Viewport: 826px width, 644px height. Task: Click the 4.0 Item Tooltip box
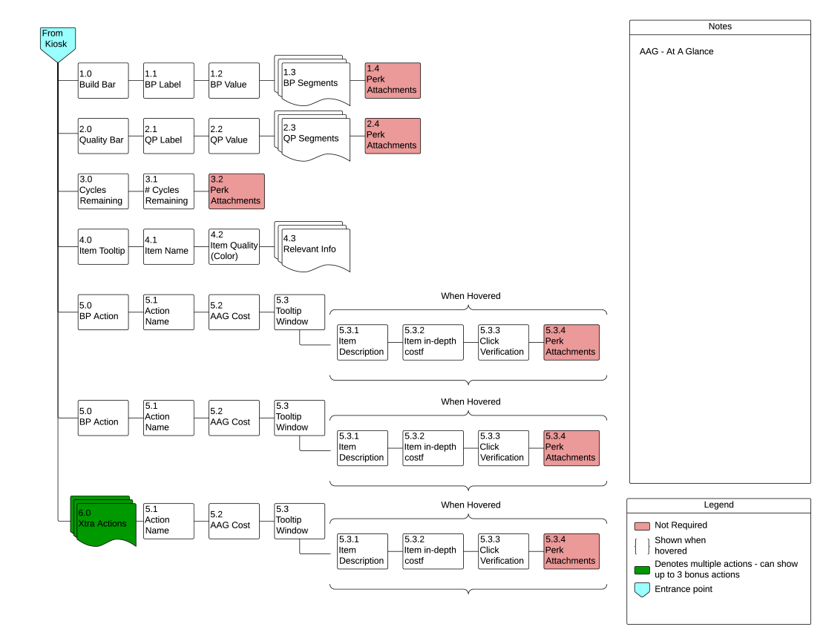click(x=103, y=246)
